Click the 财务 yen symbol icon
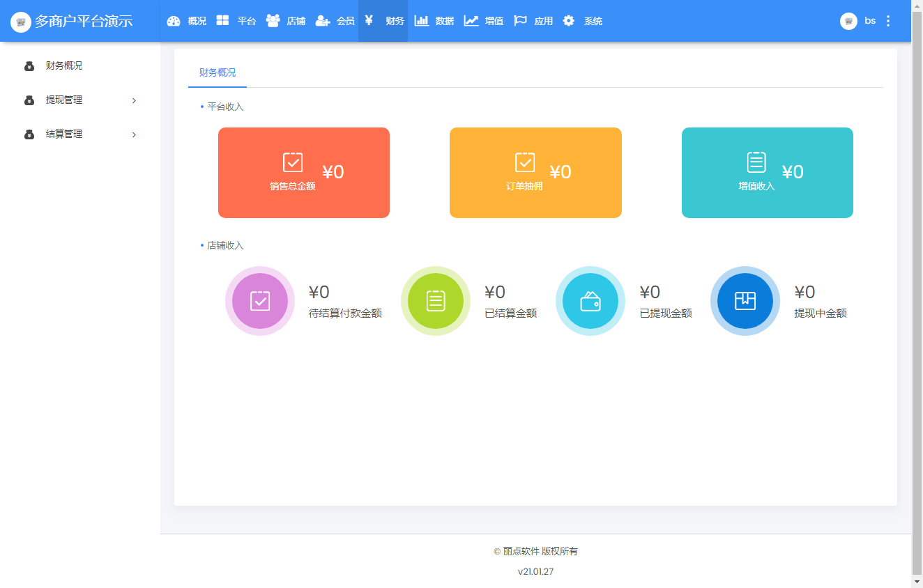Screen dimensions: 923x588 (369, 20)
